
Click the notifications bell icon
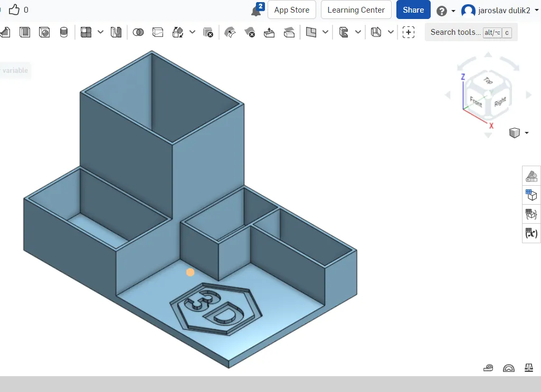coord(257,11)
